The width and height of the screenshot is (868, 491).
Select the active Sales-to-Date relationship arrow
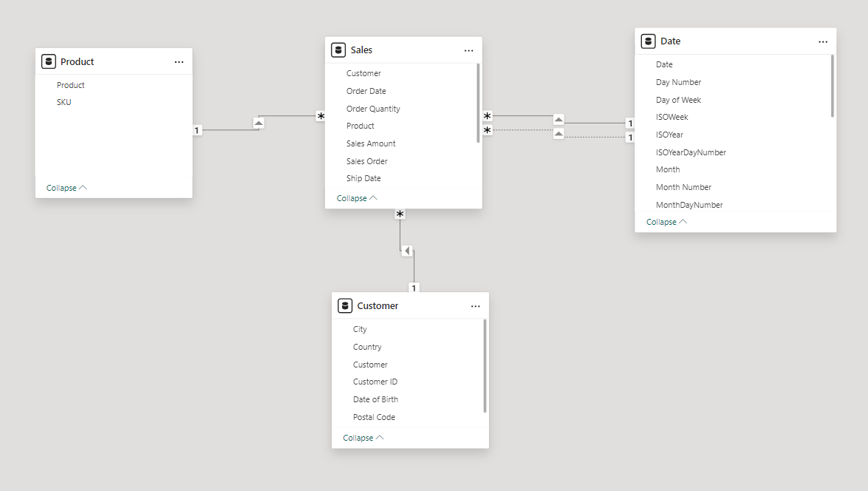click(558, 120)
